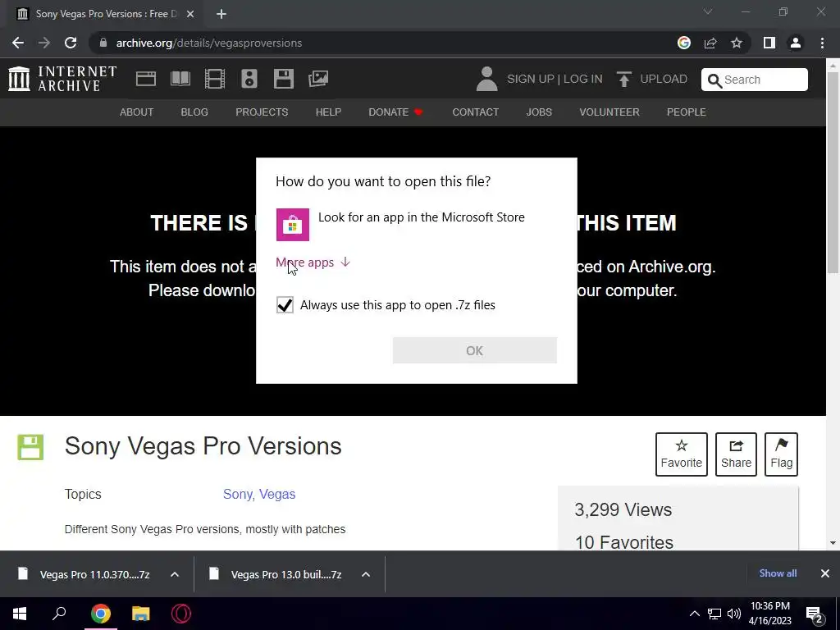Open a new browser tab
This screenshot has width=840, height=630.
pos(221,14)
